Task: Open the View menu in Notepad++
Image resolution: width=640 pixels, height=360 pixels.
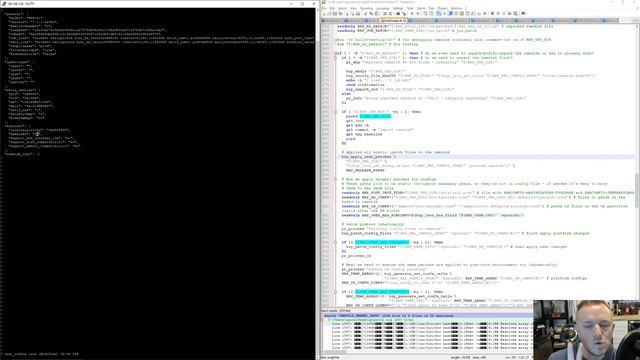Action: [x=353, y=8]
